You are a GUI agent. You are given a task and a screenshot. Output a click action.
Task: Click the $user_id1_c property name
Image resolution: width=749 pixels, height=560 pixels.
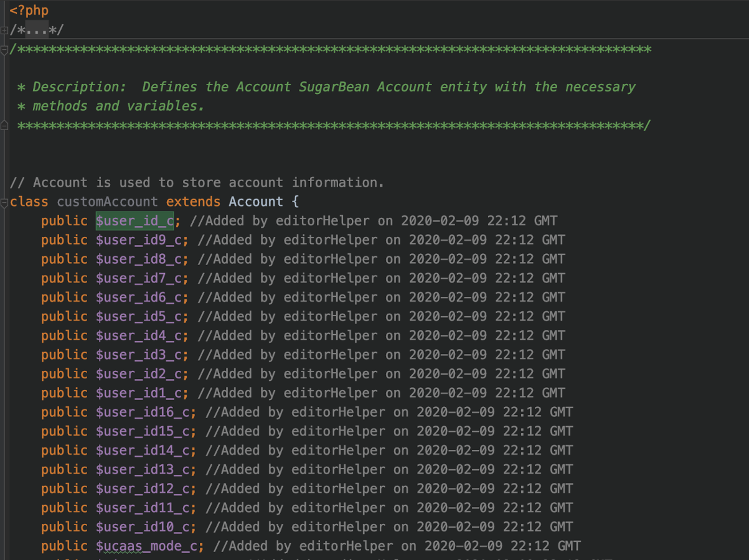[141, 393]
